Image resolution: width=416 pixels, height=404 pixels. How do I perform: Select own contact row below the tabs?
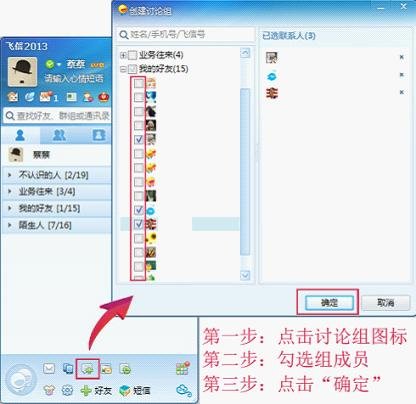[x=57, y=155]
